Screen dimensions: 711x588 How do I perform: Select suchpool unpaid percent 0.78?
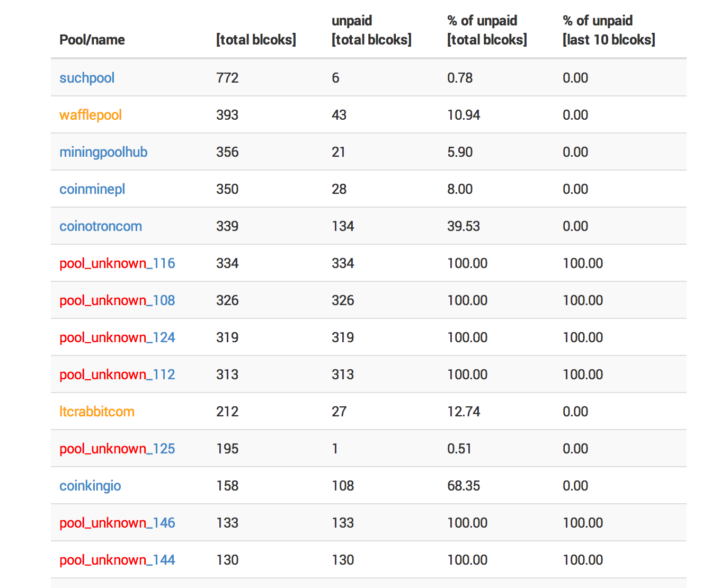pyautogui.click(x=460, y=78)
